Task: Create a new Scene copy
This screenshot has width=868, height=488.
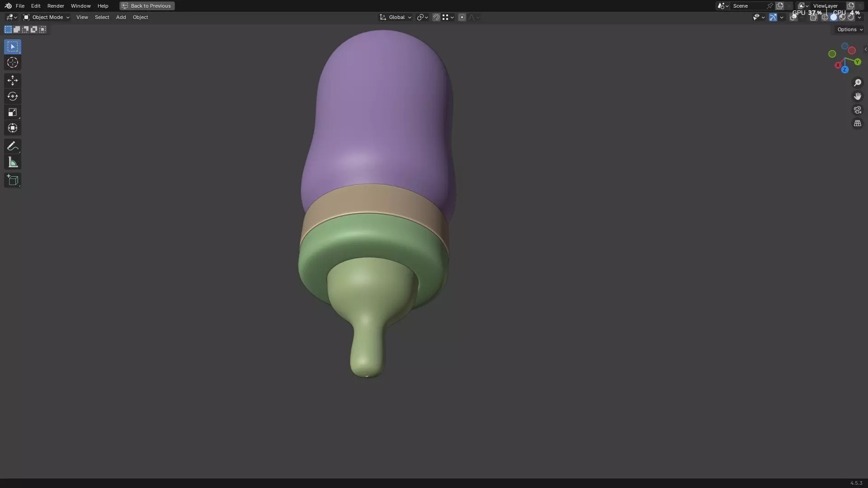Action: pos(780,6)
